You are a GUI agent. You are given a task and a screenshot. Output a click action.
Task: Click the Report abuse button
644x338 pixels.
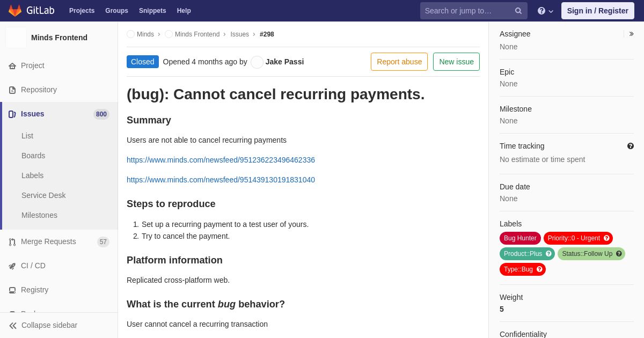point(399,62)
